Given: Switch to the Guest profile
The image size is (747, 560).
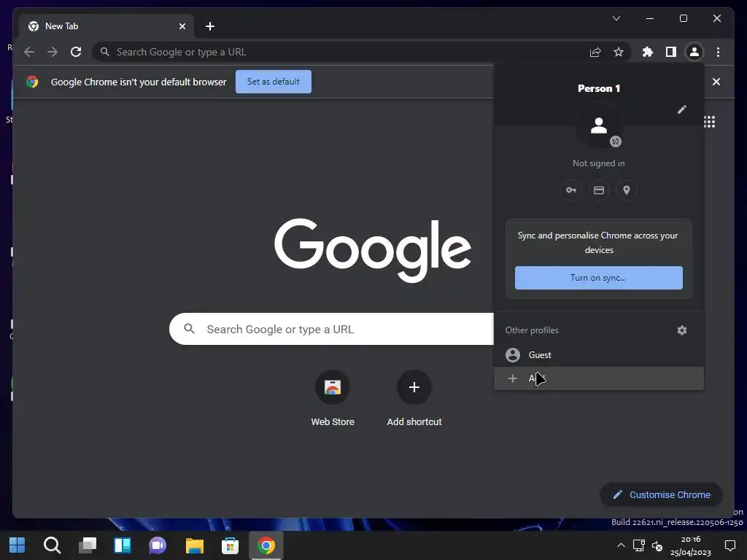Looking at the screenshot, I should pyautogui.click(x=598, y=355).
